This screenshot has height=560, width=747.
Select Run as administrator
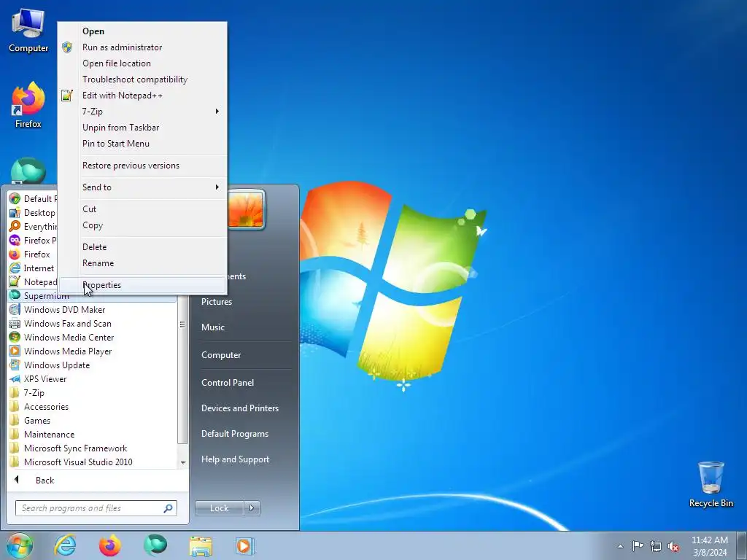coord(142,47)
